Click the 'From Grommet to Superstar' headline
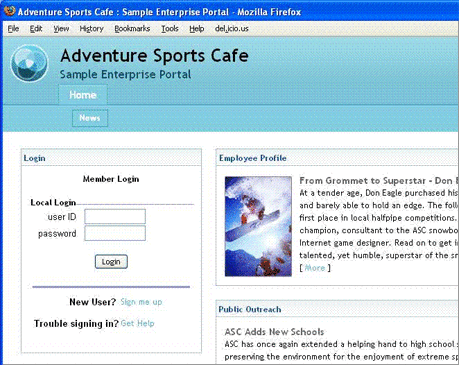The image size is (459, 365). (378, 181)
